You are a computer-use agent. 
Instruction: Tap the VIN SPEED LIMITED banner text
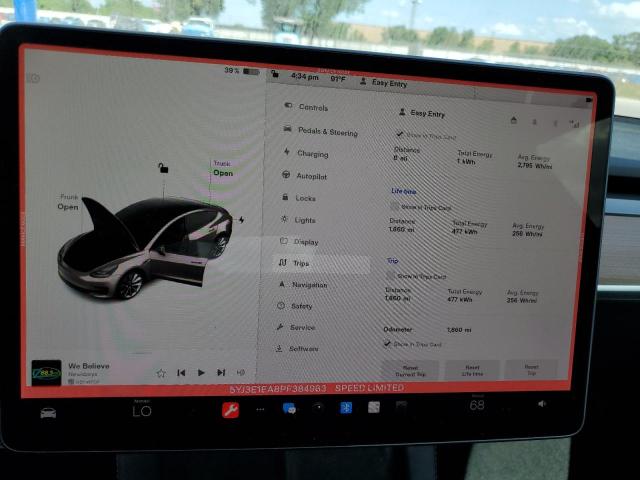tap(317, 388)
